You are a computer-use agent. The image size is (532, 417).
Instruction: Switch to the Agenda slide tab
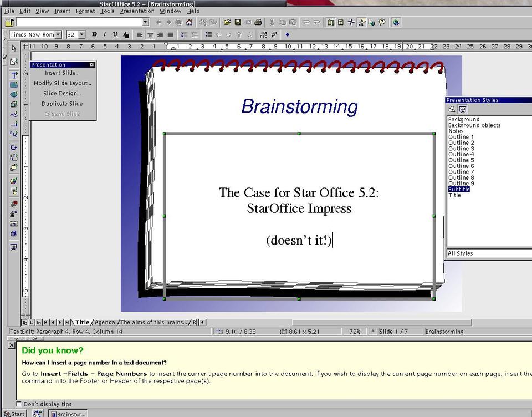(x=105, y=322)
